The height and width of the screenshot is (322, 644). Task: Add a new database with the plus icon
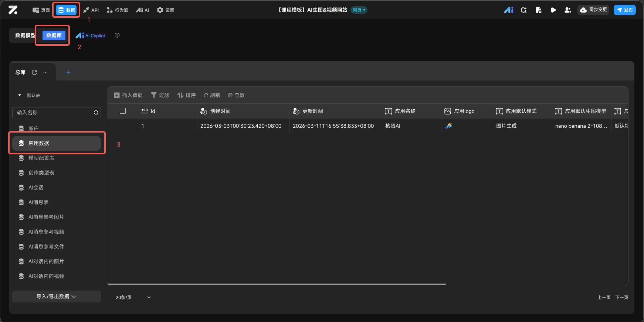(x=68, y=72)
